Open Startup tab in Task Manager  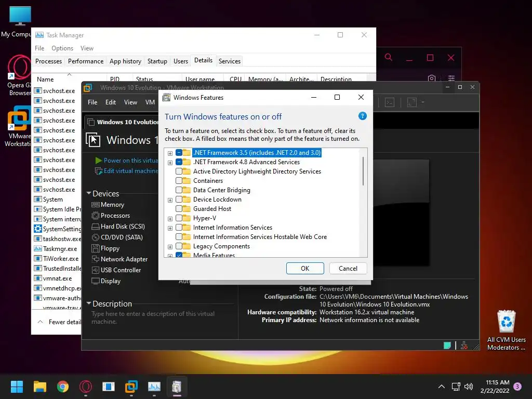157,61
